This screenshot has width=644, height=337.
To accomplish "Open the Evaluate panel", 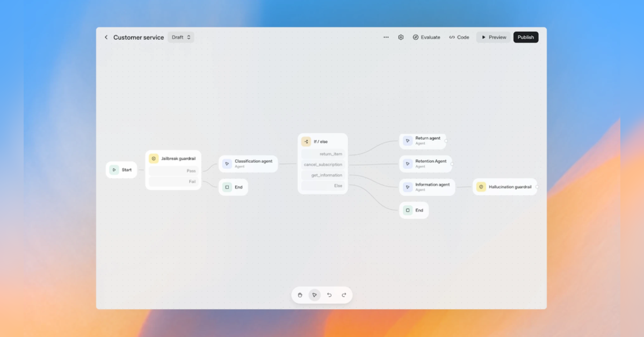I will [x=427, y=37].
